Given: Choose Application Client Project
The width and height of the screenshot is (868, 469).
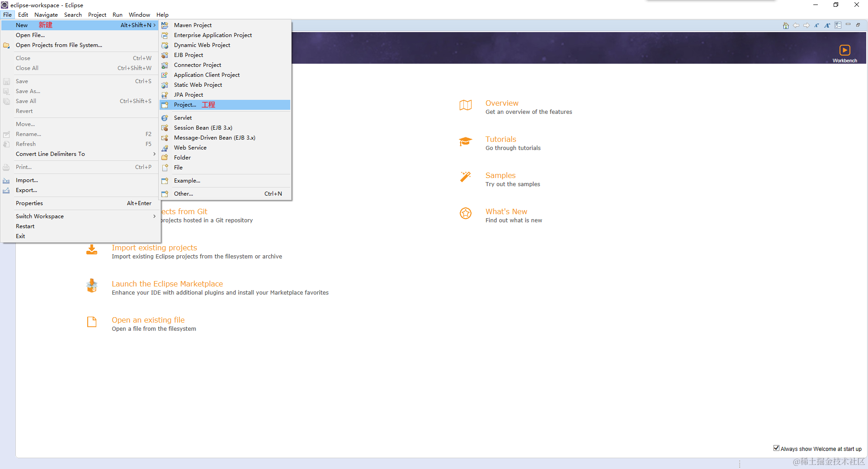Looking at the screenshot, I should 225,75.
